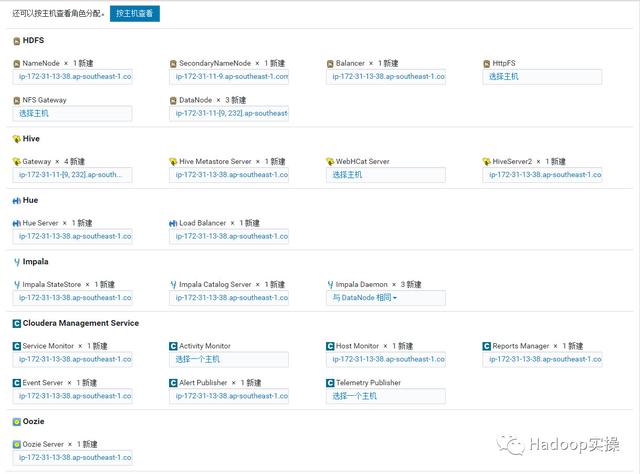Click the Hive section bee icon
This screenshot has width=640, height=474.
pos(17,139)
